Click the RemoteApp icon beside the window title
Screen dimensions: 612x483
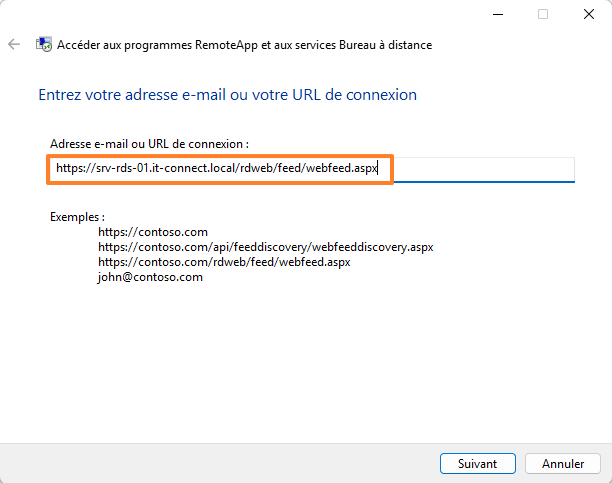point(44,45)
